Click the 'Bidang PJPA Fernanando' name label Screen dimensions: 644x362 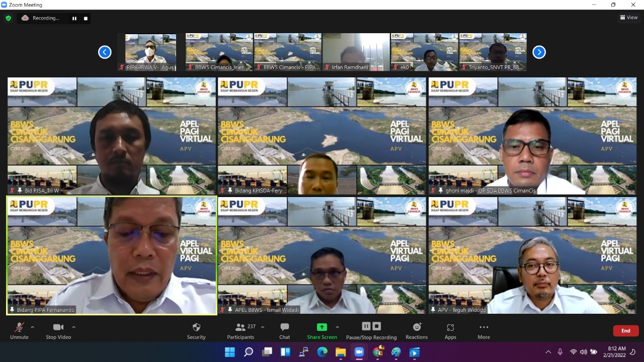46,310
